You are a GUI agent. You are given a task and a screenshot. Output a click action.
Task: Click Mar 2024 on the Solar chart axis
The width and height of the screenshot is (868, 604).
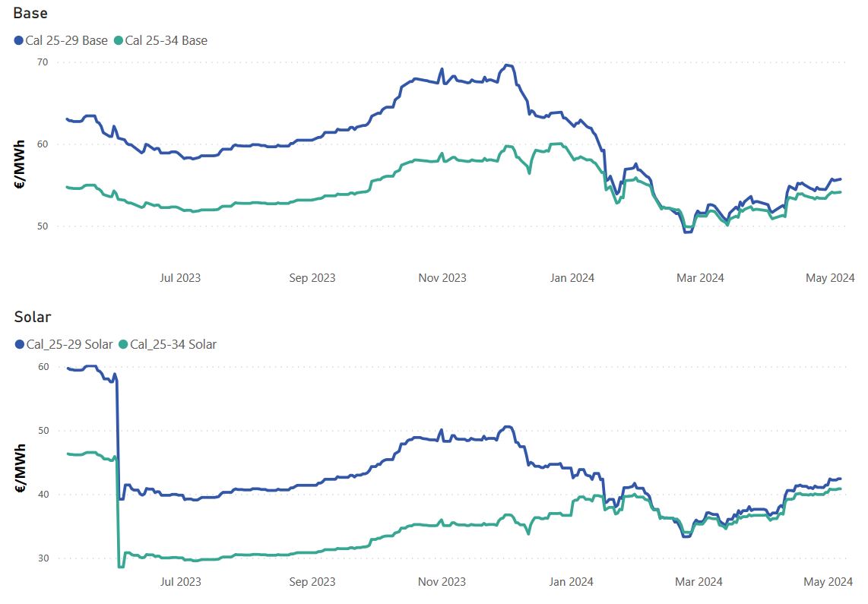[699, 582]
